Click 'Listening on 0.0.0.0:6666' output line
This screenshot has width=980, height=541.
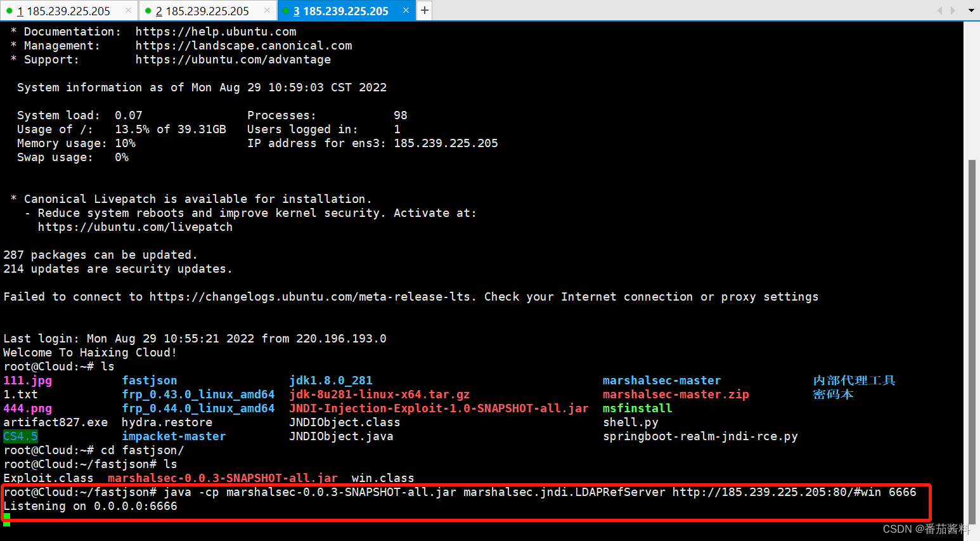(x=90, y=506)
